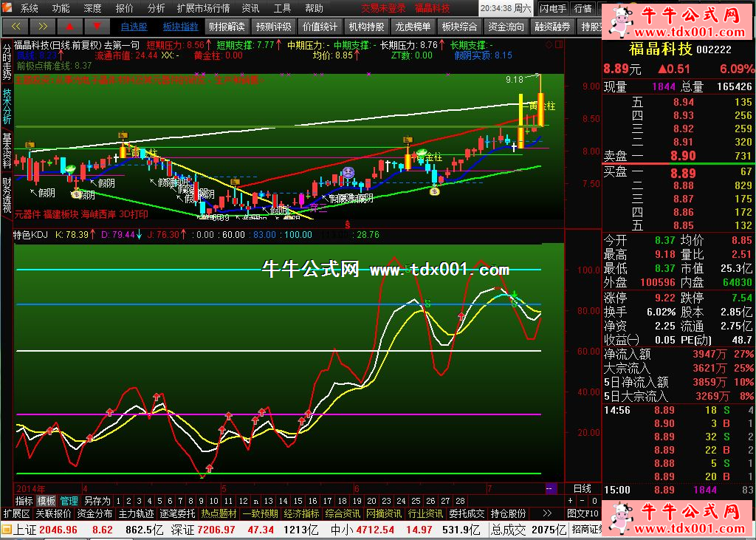Select template number 12 in bottom row
The height and width of the screenshot is (540, 756).
pos(244,501)
